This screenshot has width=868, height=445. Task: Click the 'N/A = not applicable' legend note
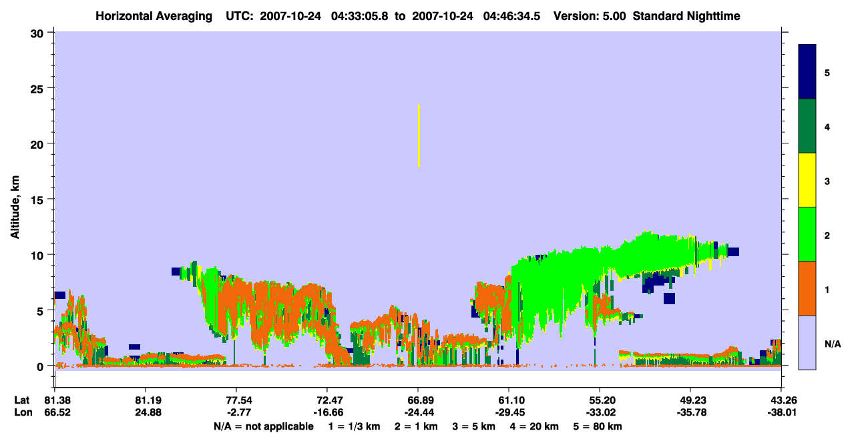263,426
